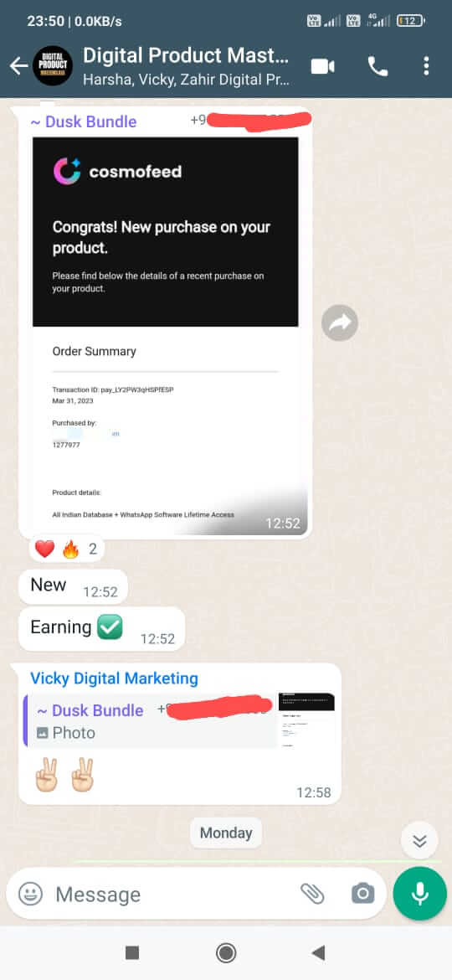Tap the Dusk Bundle sender name

[x=84, y=121]
